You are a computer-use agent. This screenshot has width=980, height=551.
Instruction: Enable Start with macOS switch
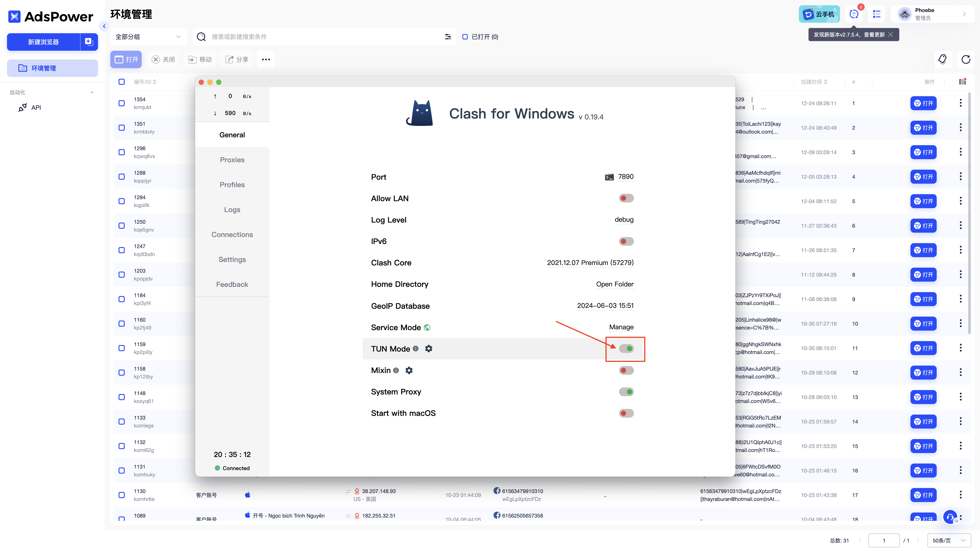click(x=626, y=413)
